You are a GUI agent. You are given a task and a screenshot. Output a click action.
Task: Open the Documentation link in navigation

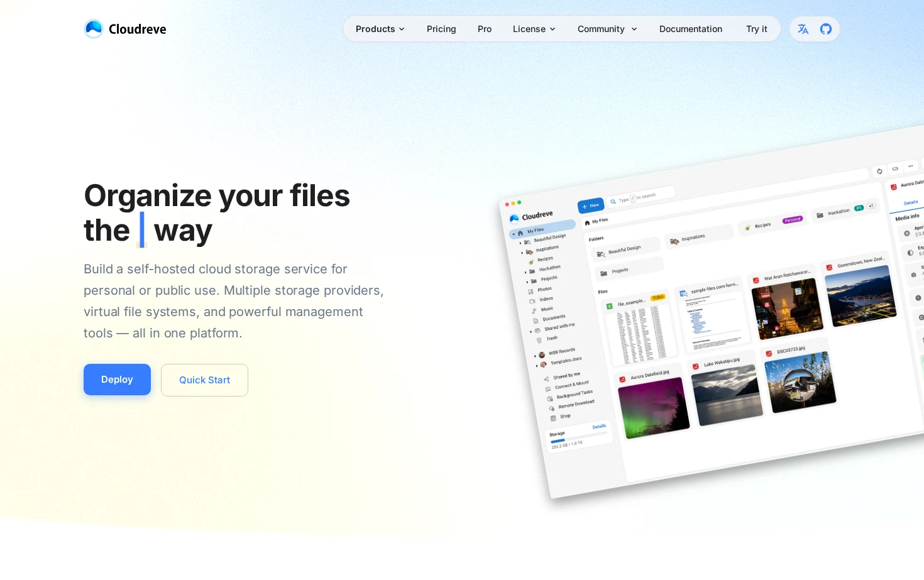pos(691,29)
